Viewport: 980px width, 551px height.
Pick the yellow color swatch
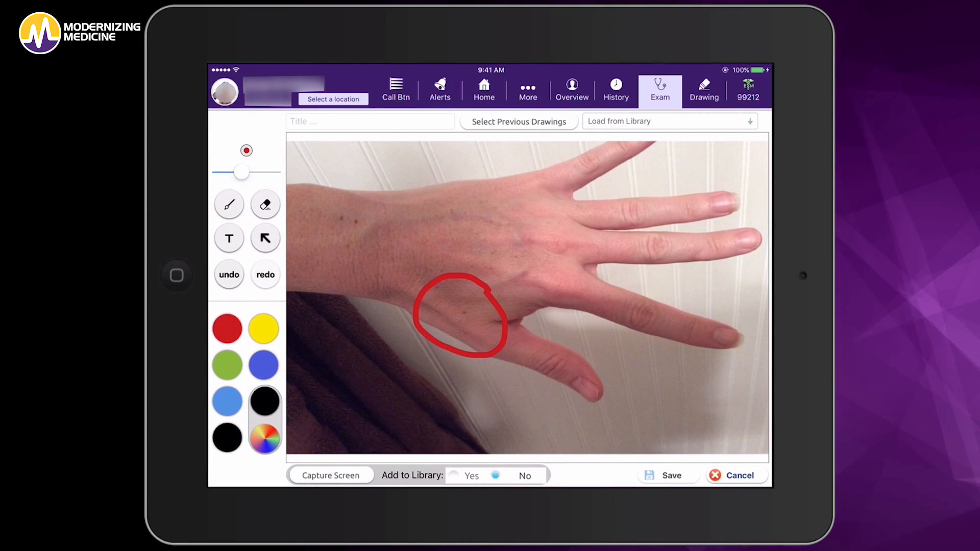pos(263,329)
